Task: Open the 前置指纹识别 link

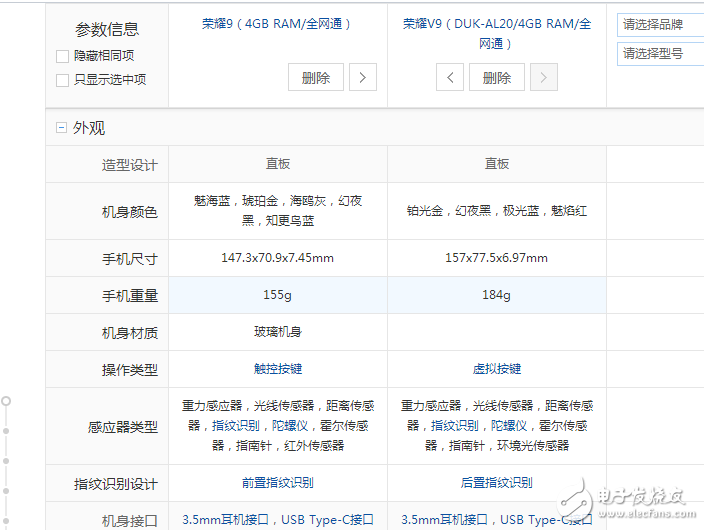Action: [x=278, y=483]
